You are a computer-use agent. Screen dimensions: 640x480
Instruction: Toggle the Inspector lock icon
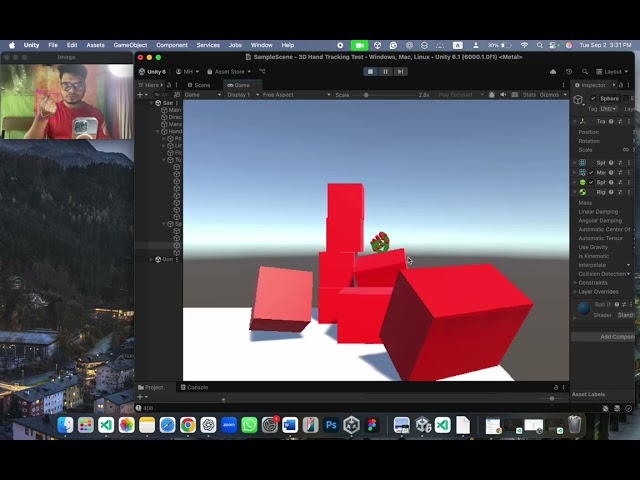pyautogui.click(x=621, y=85)
